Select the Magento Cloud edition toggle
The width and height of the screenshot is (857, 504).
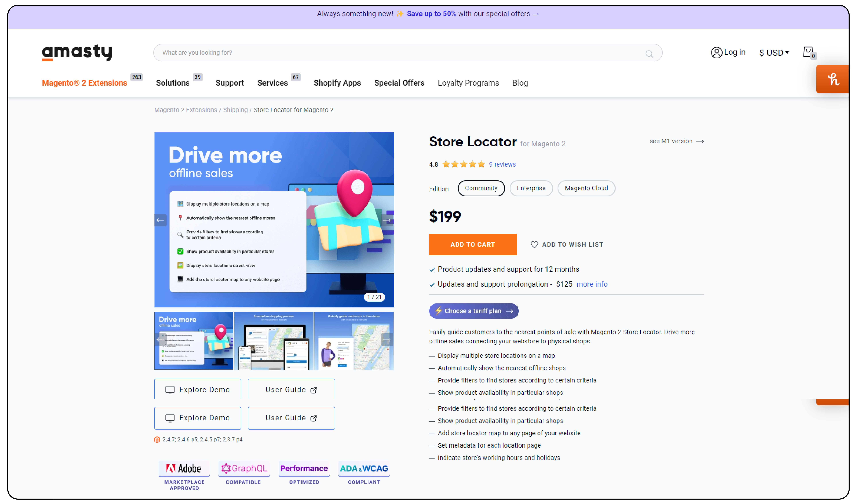[587, 188]
